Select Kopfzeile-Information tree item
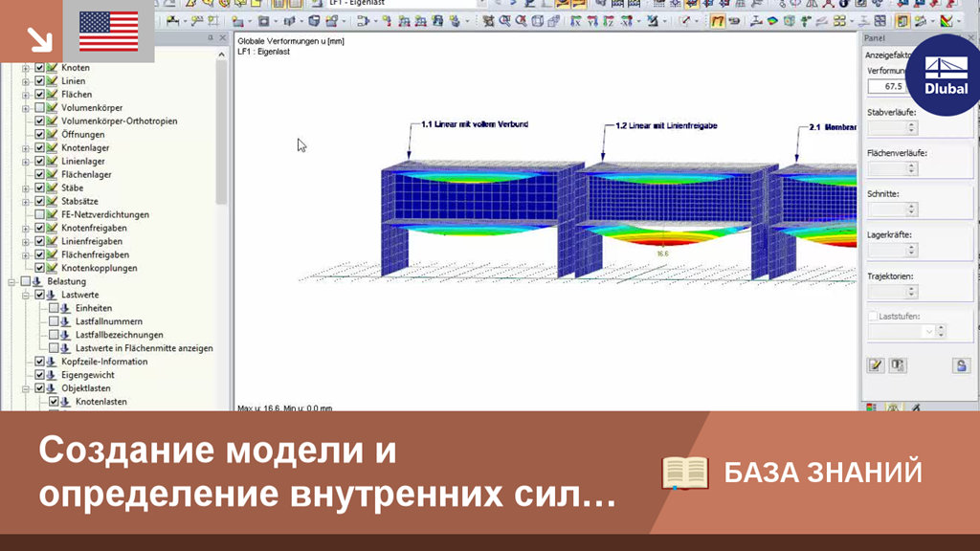Image resolution: width=980 pixels, height=551 pixels. 104,362
